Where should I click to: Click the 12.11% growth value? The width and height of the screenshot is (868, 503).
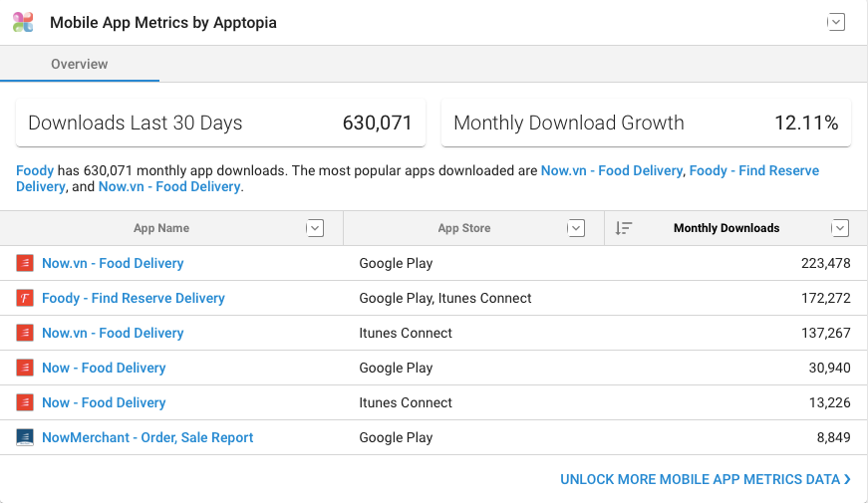806,123
